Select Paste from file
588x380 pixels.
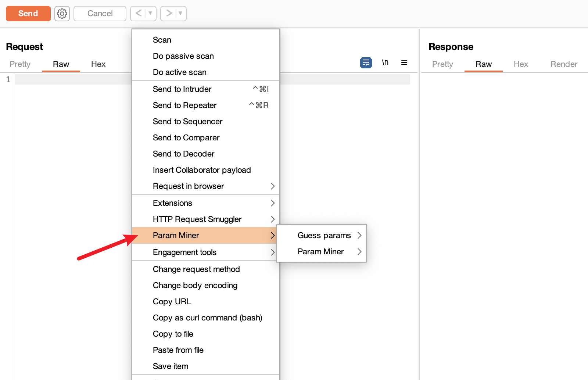pyautogui.click(x=206, y=350)
